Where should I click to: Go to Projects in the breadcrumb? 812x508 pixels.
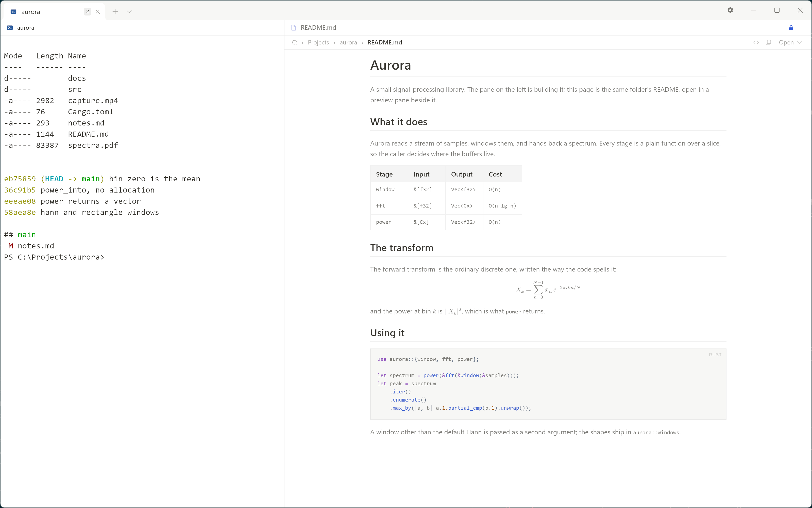point(318,42)
